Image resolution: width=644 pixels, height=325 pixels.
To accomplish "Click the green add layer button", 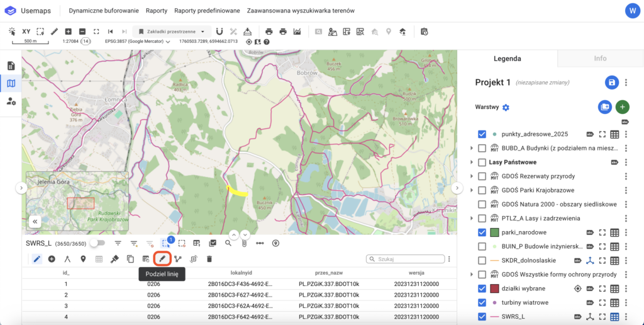I will [x=622, y=107].
